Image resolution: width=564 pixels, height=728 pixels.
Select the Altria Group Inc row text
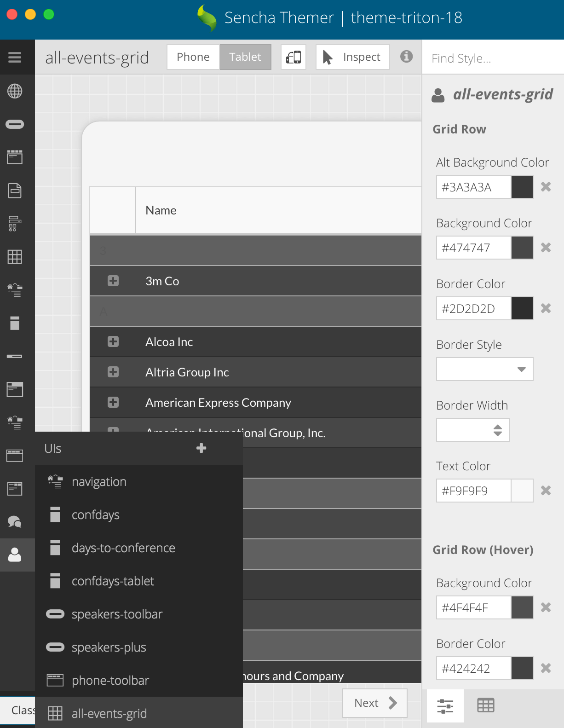tap(187, 372)
